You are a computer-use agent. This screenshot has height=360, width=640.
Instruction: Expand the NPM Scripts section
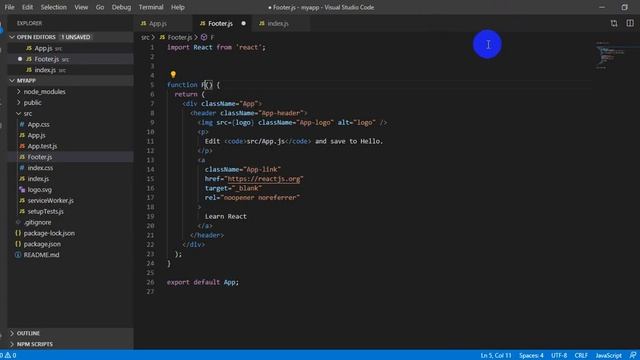click(70, 344)
